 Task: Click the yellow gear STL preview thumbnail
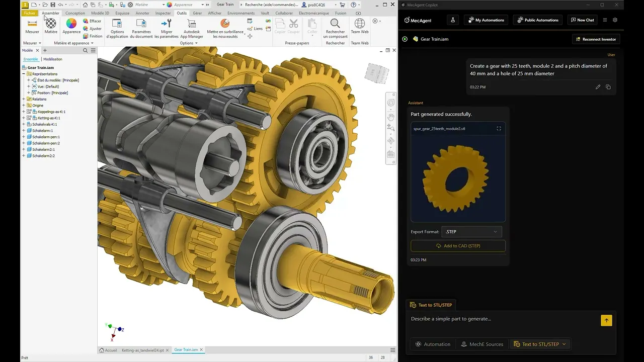click(x=458, y=178)
